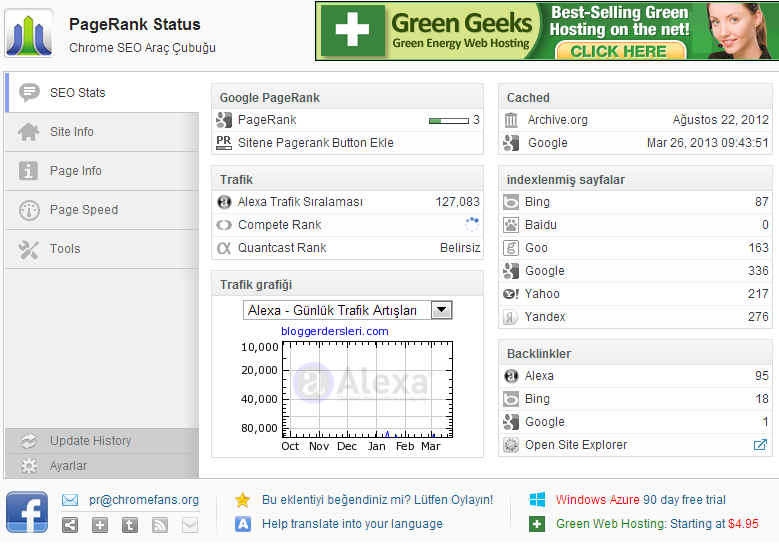Click the Site Info house icon
The image size is (779, 550).
point(29,132)
